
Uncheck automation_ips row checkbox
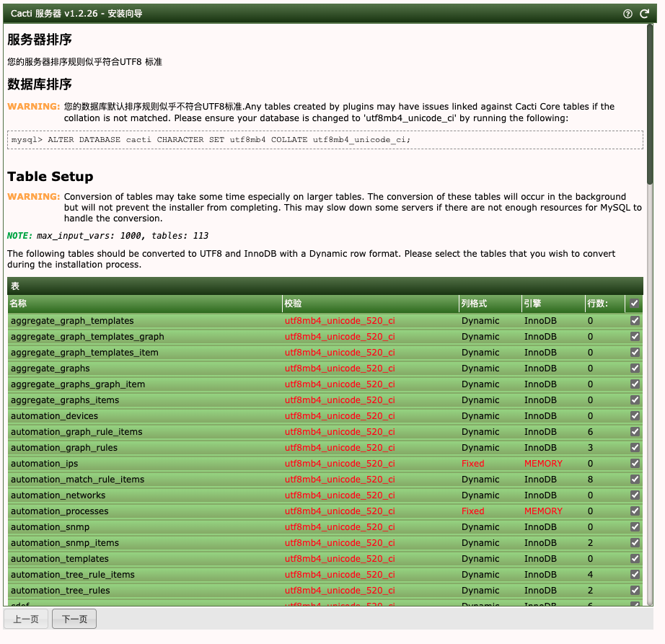point(635,464)
